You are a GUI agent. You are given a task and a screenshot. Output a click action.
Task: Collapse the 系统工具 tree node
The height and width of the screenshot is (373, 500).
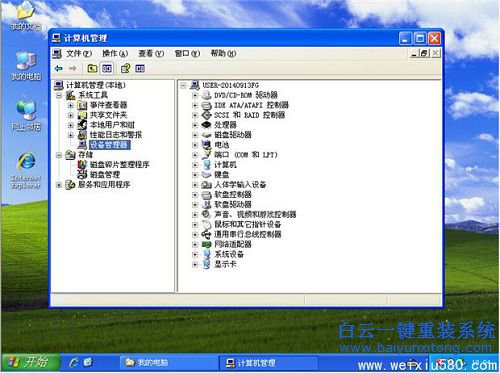click(x=59, y=95)
